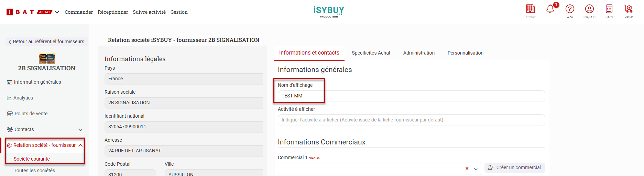644x176 pixels.
Task: Click the Informations Commerciaux heading
Action: click(x=321, y=142)
